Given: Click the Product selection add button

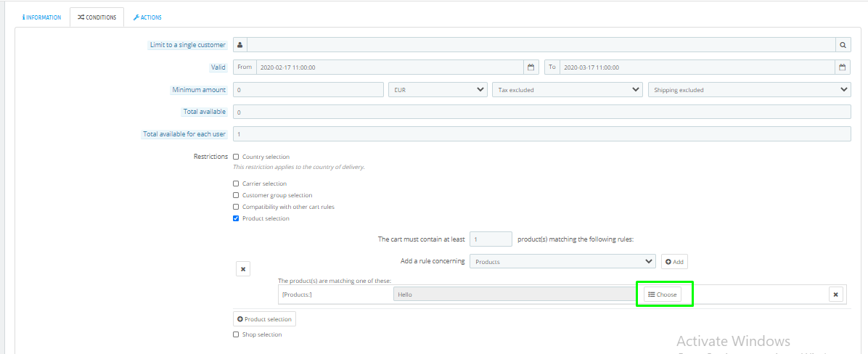Looking at the screenshot, I should pyautogui.click(x=265, y=318).
